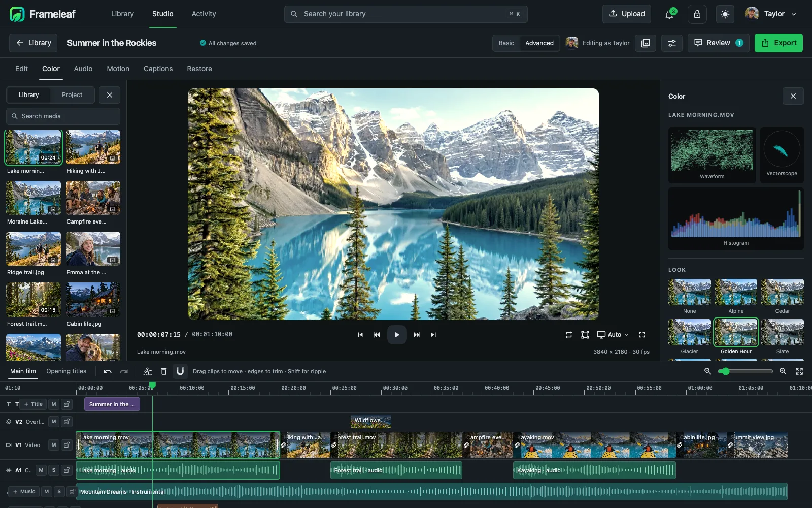Open the Activity nav item

click(204, 14)
